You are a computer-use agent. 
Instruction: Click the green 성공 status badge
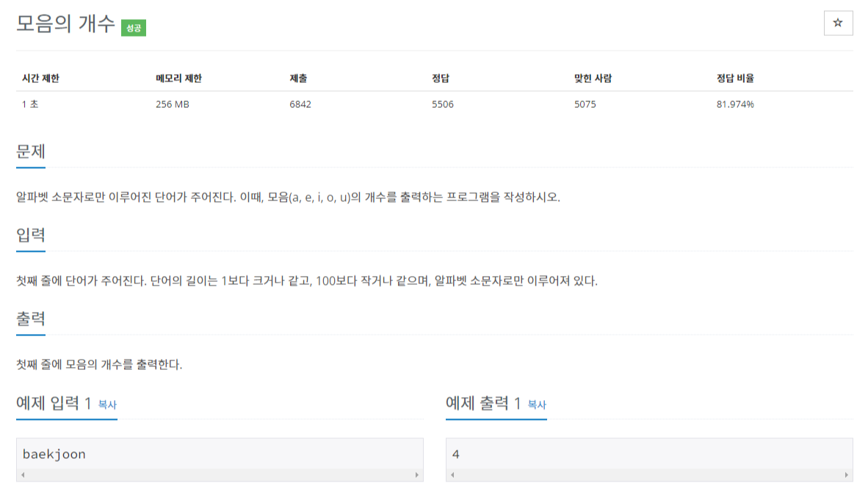pos(134,29)
